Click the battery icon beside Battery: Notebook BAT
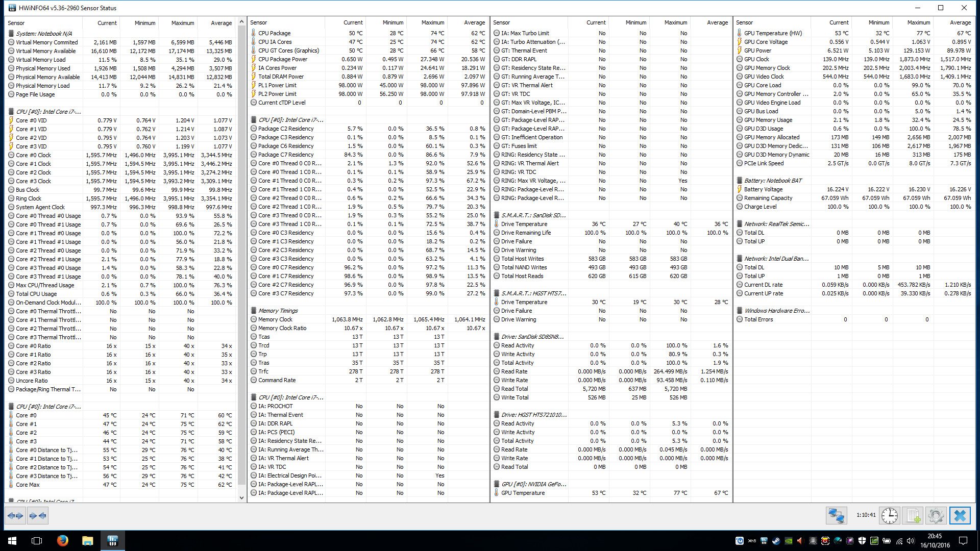The width and height of the screenshot is (980, 551). click(x=740, y=181)
